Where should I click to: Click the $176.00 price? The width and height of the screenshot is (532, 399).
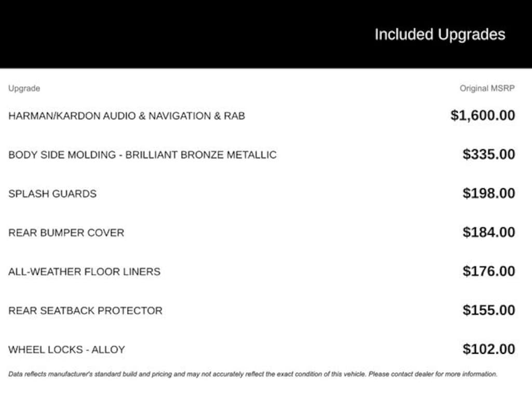(x=489, y=271)
